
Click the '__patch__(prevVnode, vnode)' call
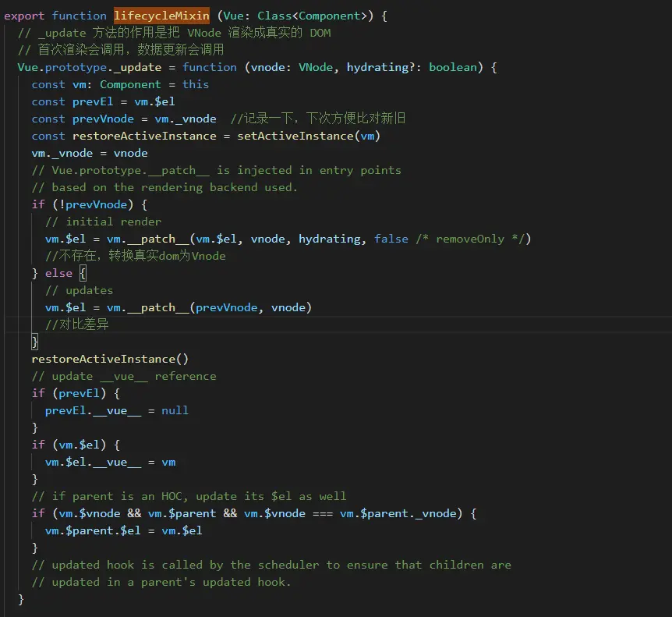coord(219,307)
